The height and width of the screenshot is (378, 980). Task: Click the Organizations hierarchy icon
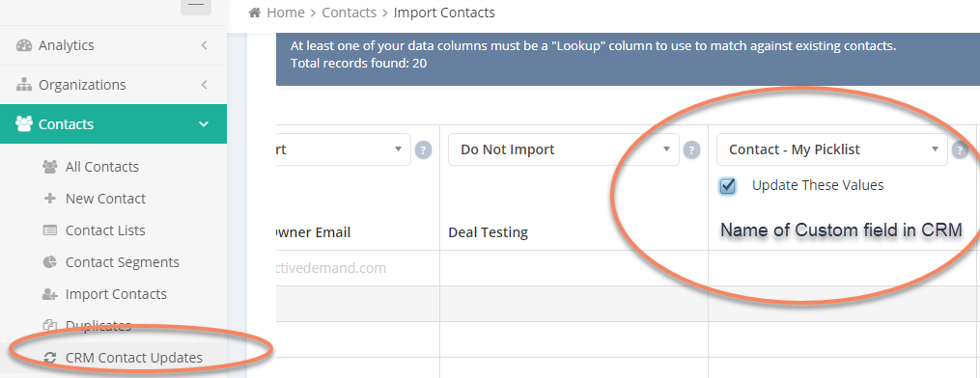pos(24,85)
